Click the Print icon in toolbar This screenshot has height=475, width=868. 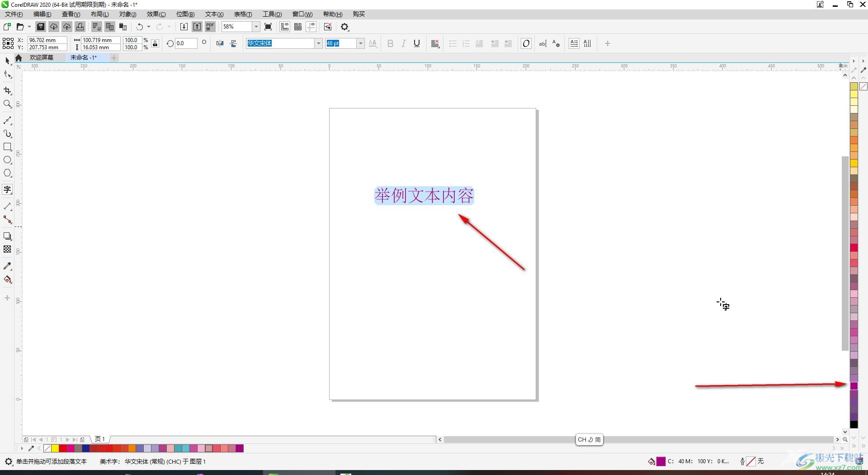tap(80, 27)
